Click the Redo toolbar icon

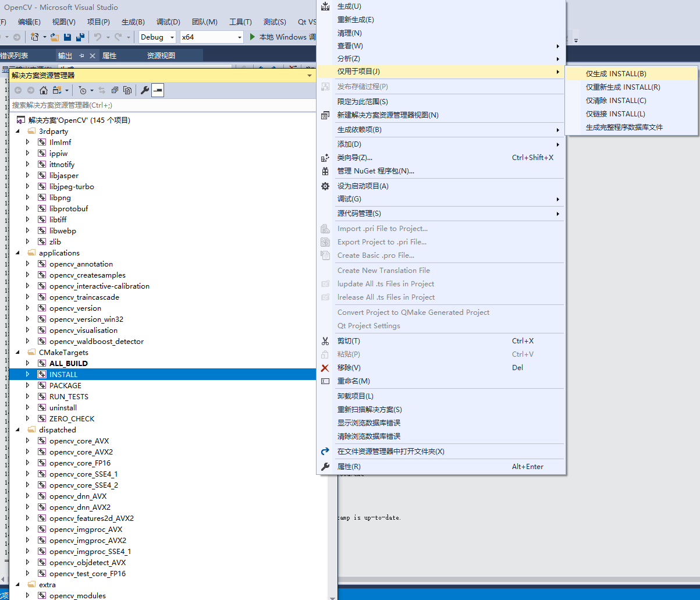click(119, 37)
